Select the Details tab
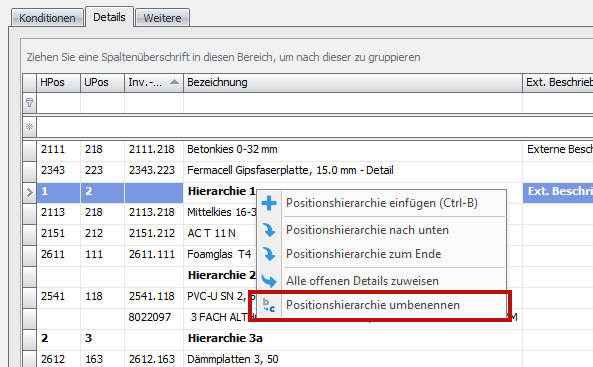The width and height of the screenshot is (593, 367). pyautogui.click(x=109, y=17)
